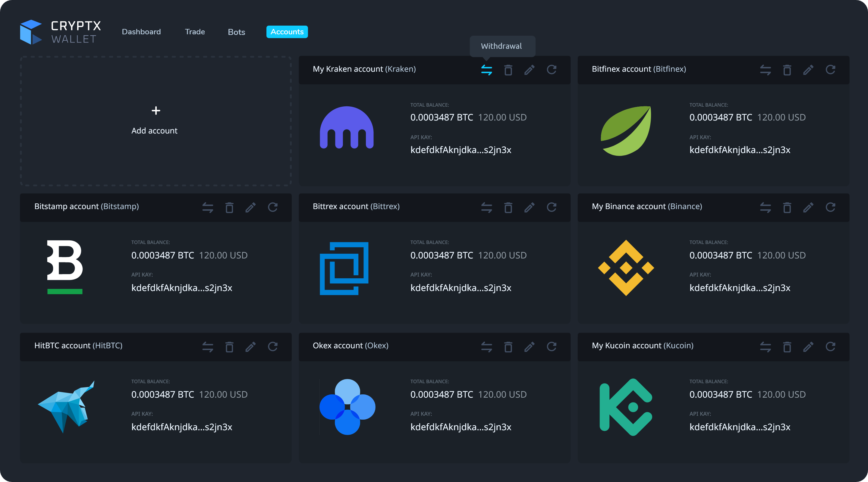The height and width of the screenshot is (482, 868).
Task: Open withdrawal for My Binance account
Action: coord(765,207)
